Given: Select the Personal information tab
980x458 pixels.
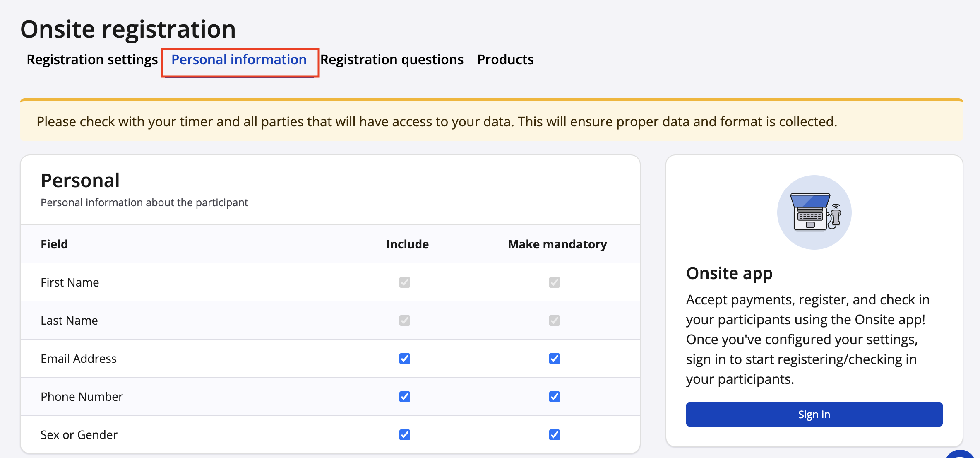Looking at the screenshot, I should click(x=239, y=60).
